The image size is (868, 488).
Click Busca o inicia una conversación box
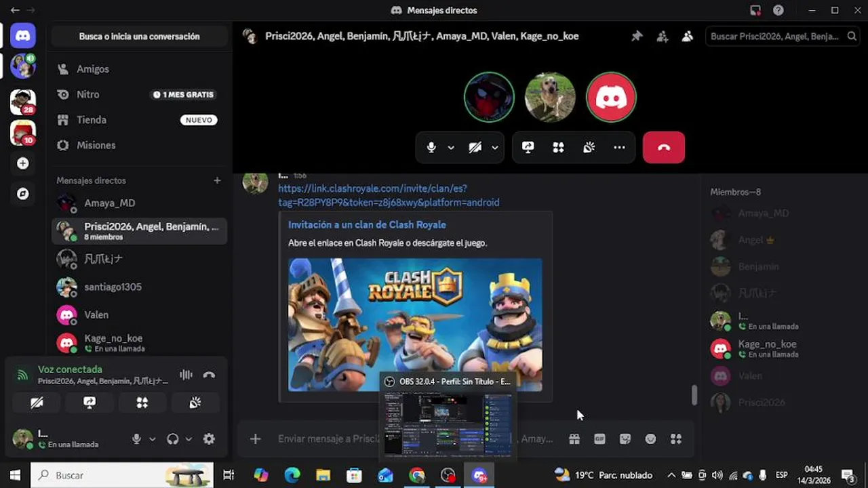139,37
